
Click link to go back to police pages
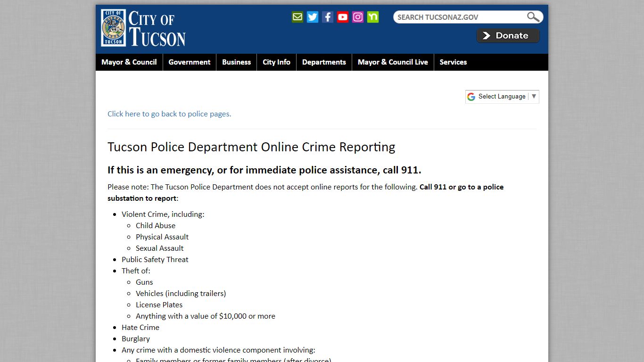169,114
